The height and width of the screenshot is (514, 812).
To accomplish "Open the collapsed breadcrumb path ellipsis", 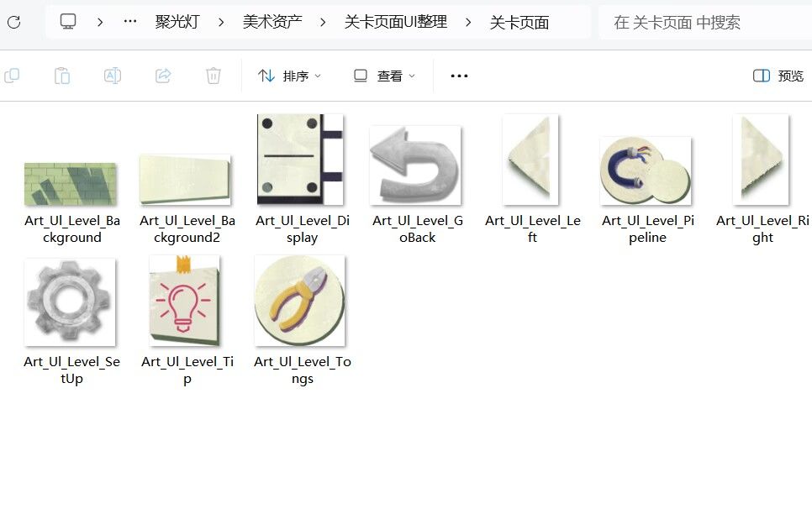I will pos(130,22).
